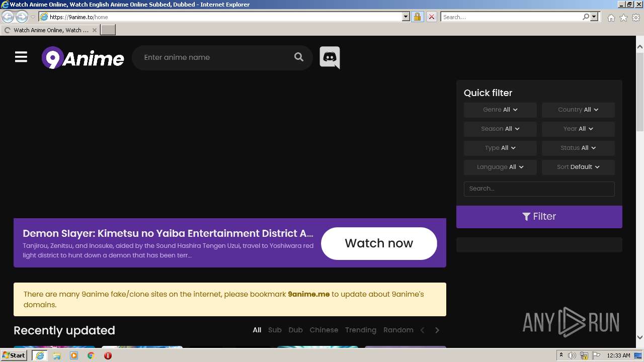Open the recent pages dropdown arrow
The width and height of the screenshot is (644, 362).
pyautogui.click(x=33, y=17)
